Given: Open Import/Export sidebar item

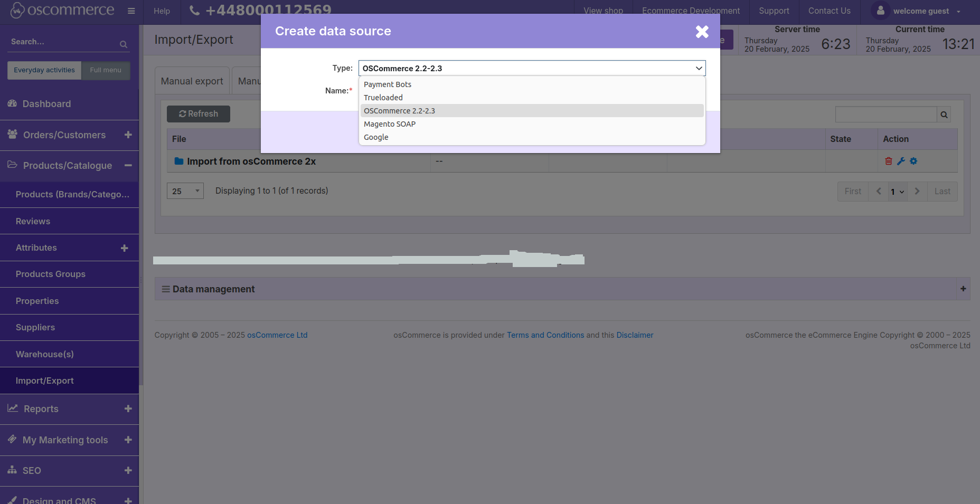Looking at the screenshot, I should coord(44,381).
